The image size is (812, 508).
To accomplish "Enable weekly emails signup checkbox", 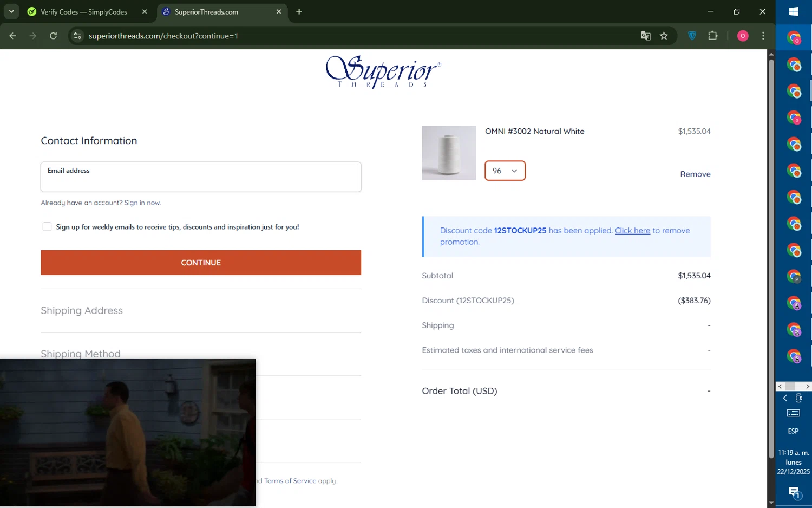I will pyautogui.click(x=47, y=226).
